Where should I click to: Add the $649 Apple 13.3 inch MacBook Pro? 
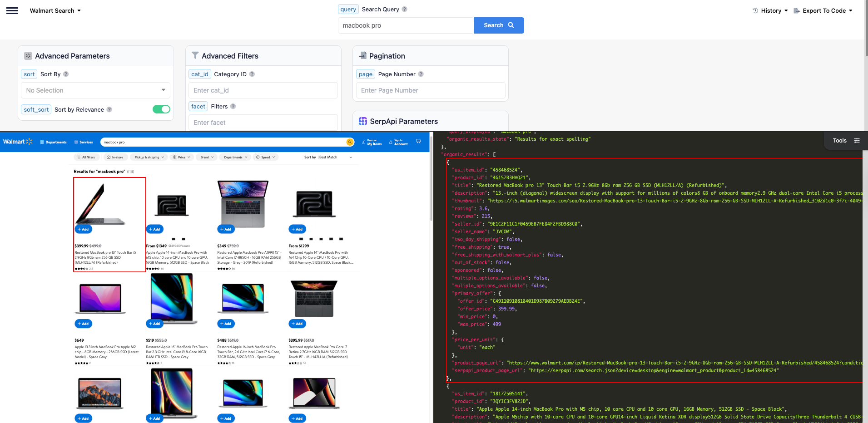click(84, 324)
